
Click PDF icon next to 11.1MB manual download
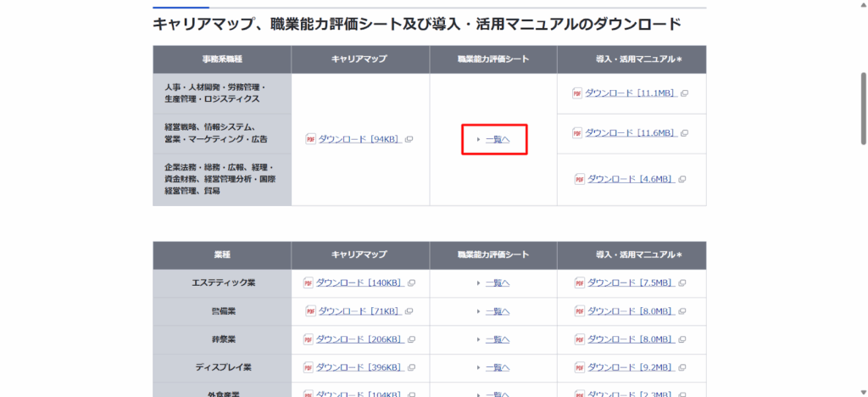click(x=577, y=92)
